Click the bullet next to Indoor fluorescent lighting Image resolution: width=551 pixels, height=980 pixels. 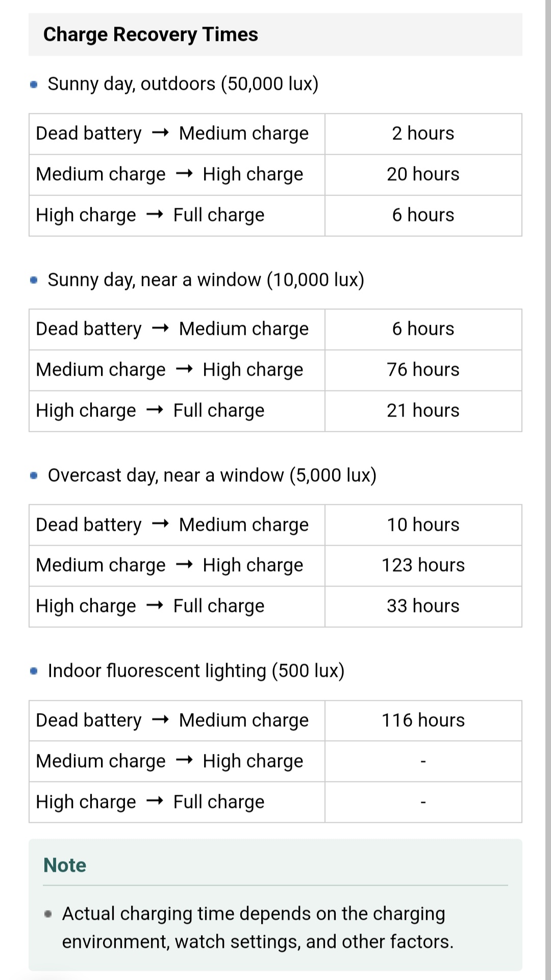click(34, 671)
